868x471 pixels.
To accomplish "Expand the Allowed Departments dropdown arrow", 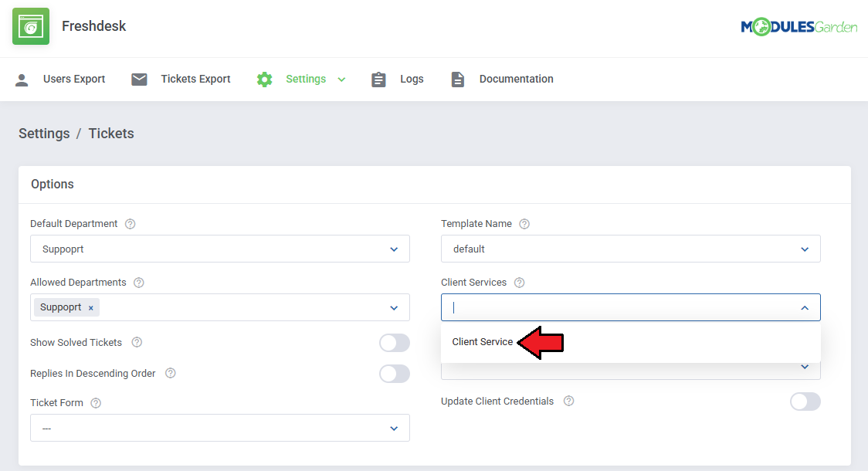I will pyautogui.click(x=394, y=308).
